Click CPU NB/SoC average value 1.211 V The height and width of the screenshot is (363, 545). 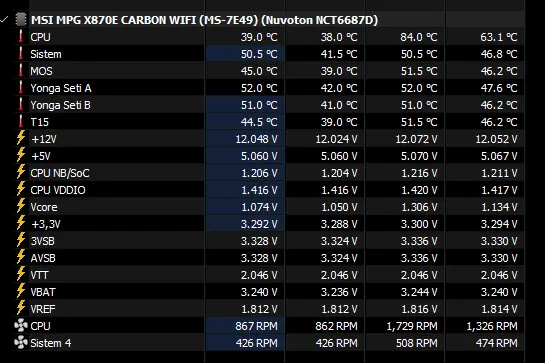tap(499, 173)
